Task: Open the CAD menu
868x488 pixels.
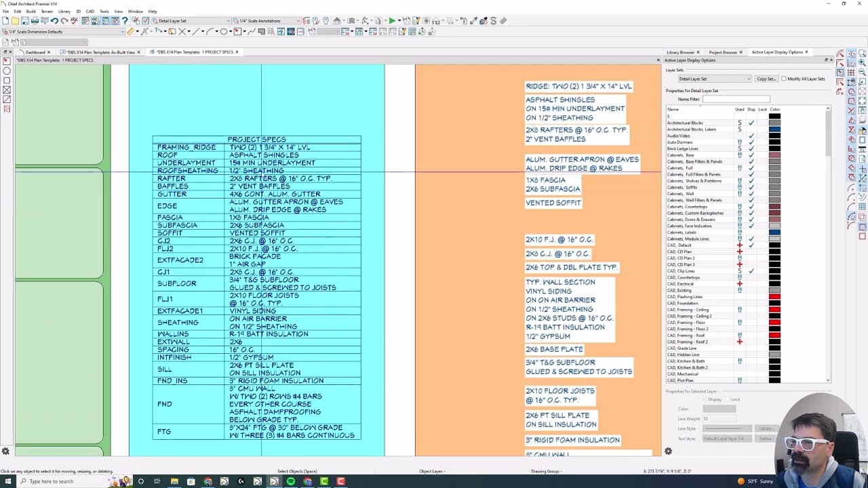Action: (x=90, y=12)
